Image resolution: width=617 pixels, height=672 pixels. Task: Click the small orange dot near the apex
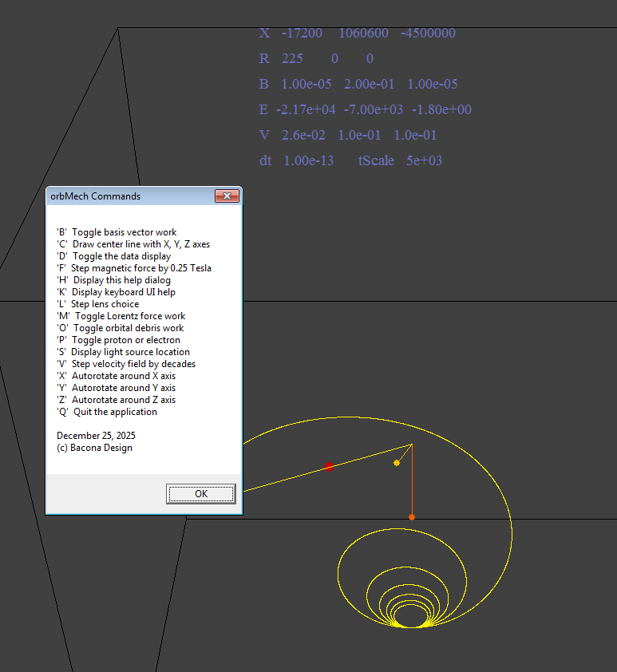[397, 463]
